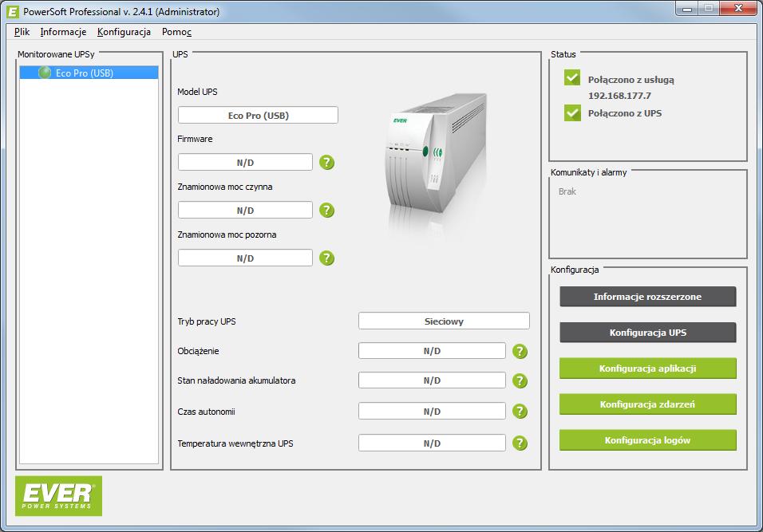Select Eco Pro (USB) in monitored UPS list
Image resolution: width=763 pixels, height=532 pixels.
coord(89,73)
